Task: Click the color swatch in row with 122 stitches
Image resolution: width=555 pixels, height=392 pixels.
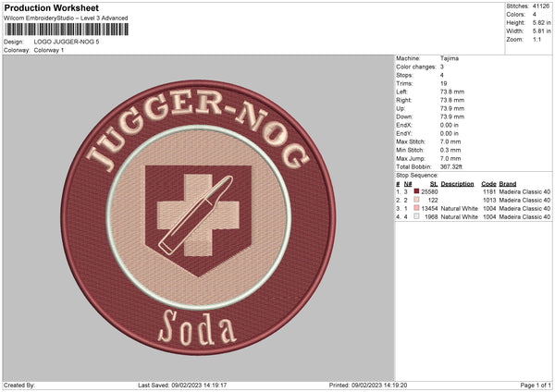Action: coord(416,200)
